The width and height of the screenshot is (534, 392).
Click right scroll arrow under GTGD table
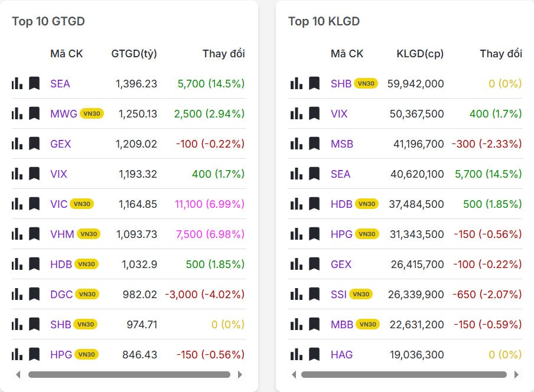(240, 374)
